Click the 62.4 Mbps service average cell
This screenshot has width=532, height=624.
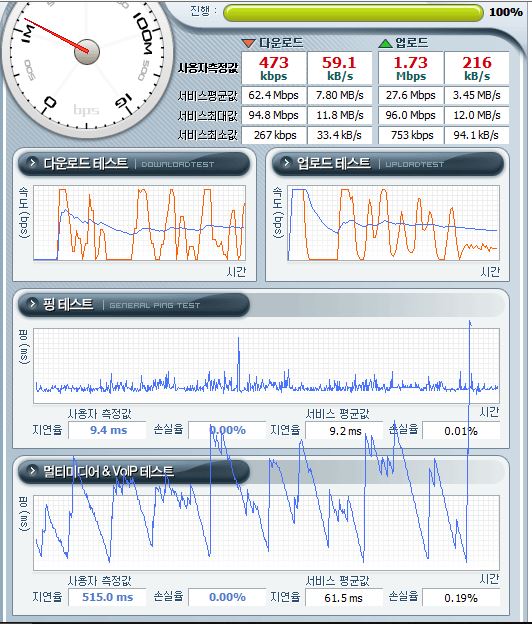point(274,96)
